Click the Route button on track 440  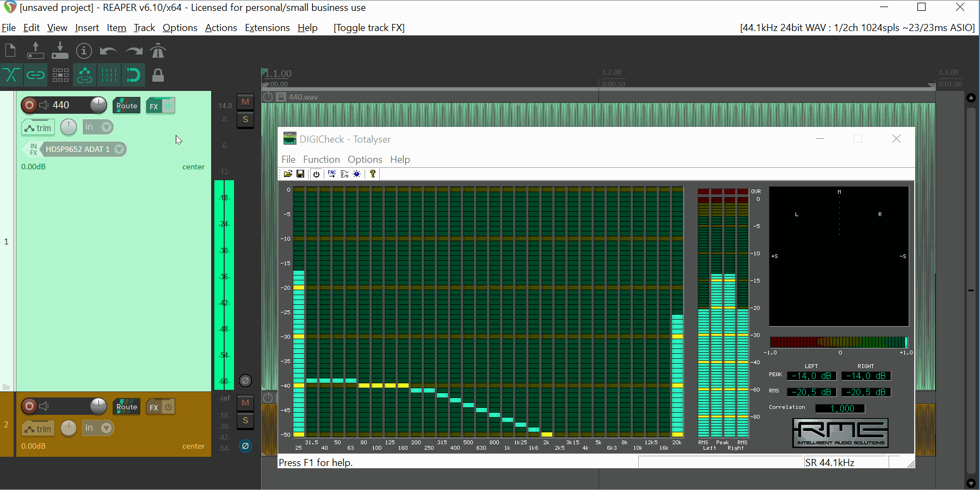coord(126,106)
